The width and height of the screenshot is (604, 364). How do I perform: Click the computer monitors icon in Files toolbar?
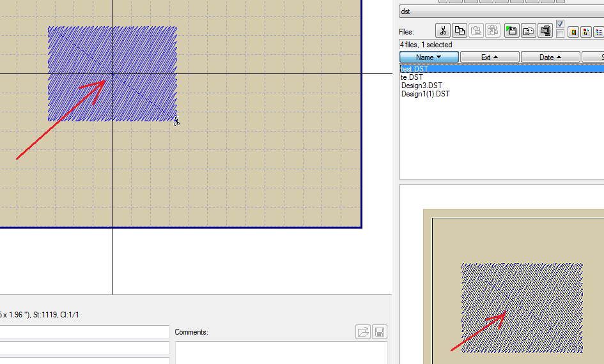pyautogui.click(x=545, y=31)
